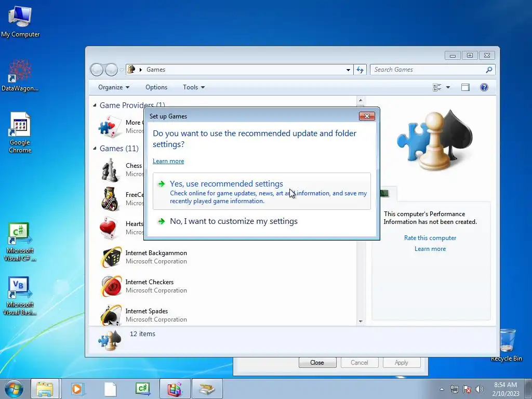Open Action Center flag tray icon
Screen dimensions: 532x399
[467, 389]
